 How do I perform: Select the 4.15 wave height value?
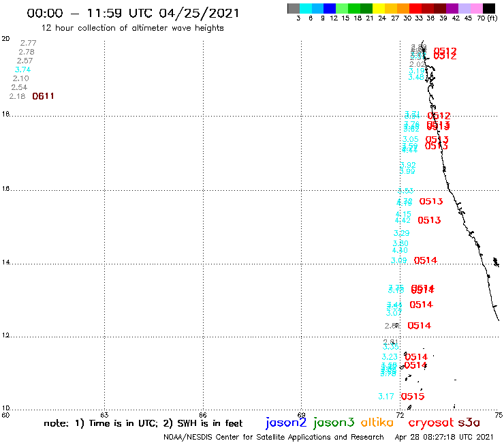coord(403,214)
